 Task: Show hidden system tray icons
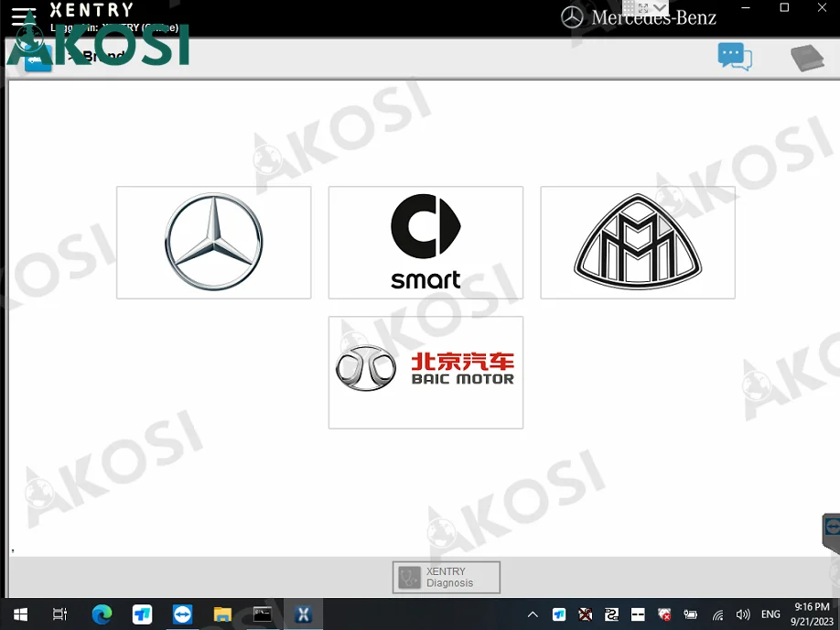point(533,614)
